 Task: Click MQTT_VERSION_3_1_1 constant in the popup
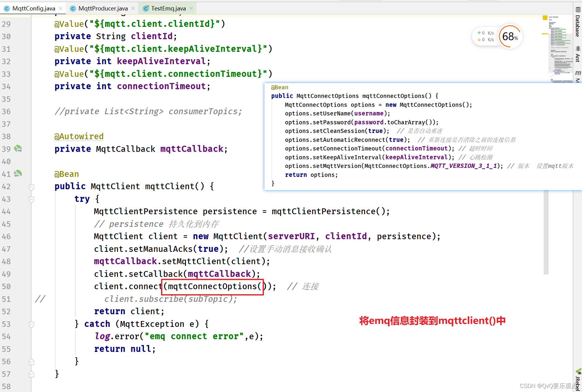tap(463, 166)
